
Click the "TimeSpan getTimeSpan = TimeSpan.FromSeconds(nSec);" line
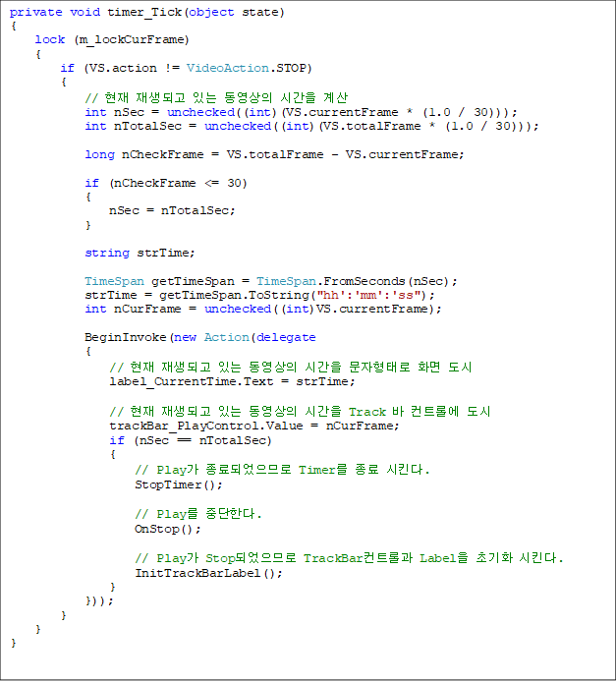pos(271,281)
